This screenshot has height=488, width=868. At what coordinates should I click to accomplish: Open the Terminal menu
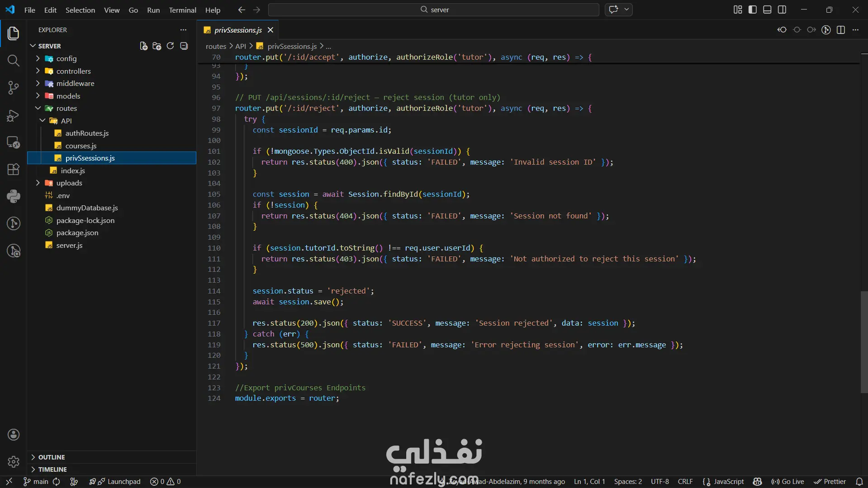tap(182, 10)
